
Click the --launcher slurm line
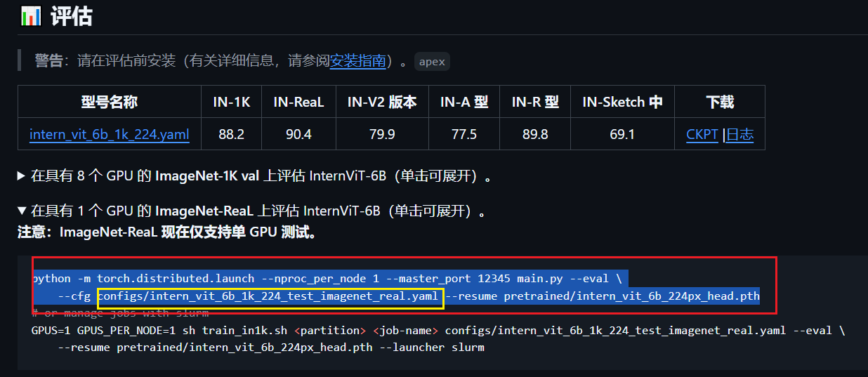point(271,347)
